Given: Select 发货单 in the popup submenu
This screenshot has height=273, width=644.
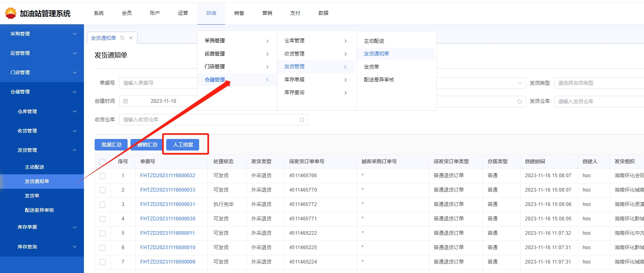Looking at the screenshot, I should pos(372,67).
